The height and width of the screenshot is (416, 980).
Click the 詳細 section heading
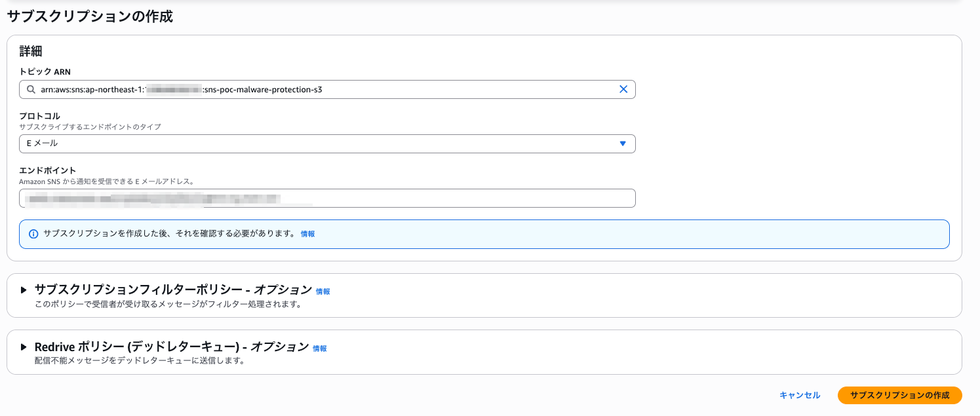(x=31, y=51)
